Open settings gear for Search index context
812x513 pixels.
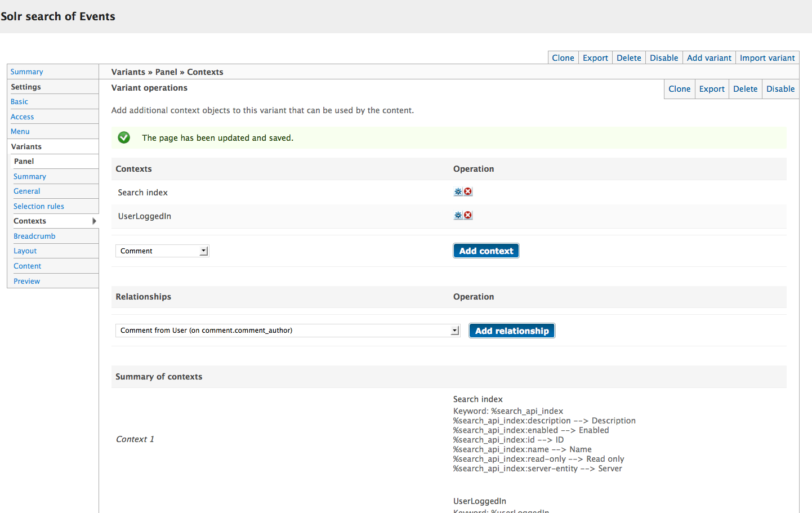(458, 191)
